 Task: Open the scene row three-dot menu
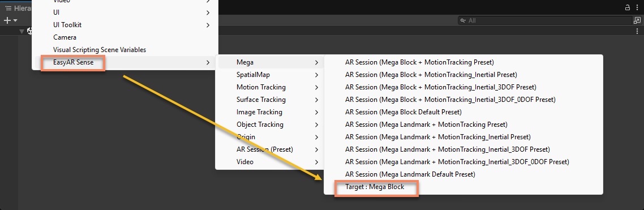(x=637, y=31)
